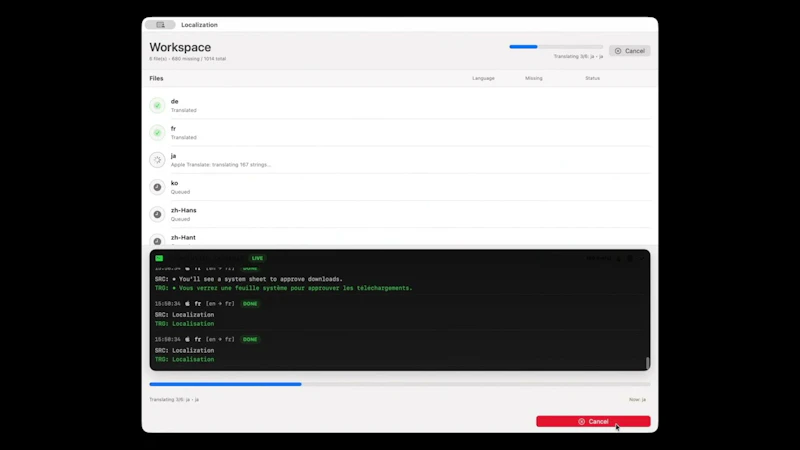Select the zh-Hans file row
The width and height of the screenshot is (800, 450).
(x=399, y=214)
